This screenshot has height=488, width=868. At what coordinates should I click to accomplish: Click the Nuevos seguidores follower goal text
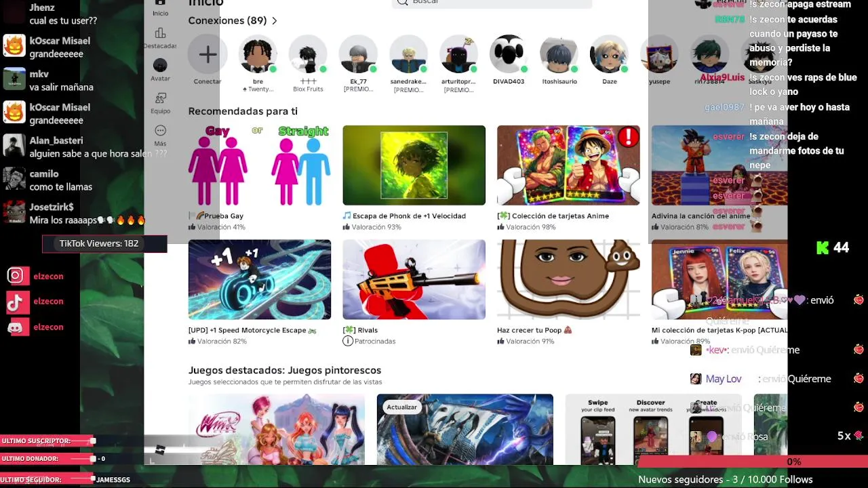point(725,479)
